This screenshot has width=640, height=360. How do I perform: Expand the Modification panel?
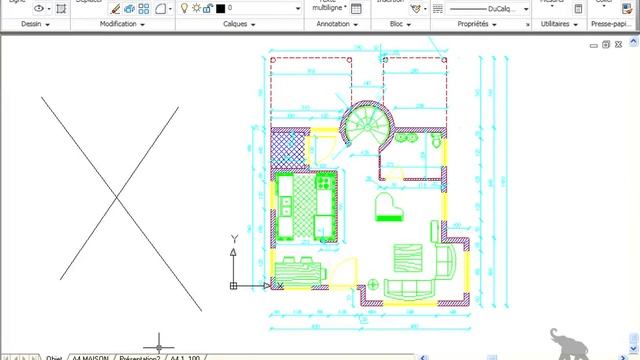[122, 24]
